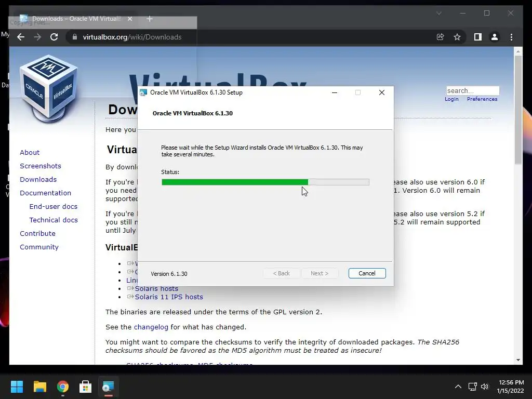Open Chrome three-dot menu
Image resolution: width=532 pixels, height=399 pixels.
[511, 37]
